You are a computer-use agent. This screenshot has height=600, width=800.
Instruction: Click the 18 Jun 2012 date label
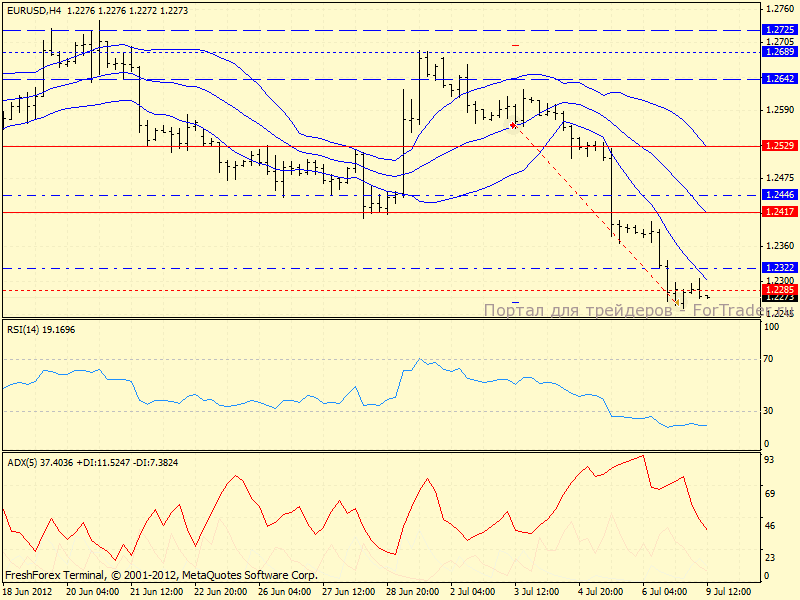tap(28, 592)
